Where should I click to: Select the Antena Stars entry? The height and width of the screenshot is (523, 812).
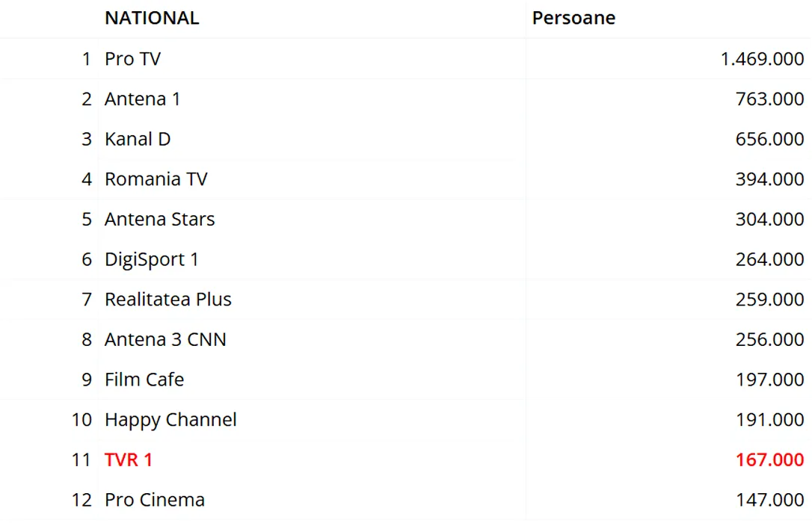tap(159, 219)
